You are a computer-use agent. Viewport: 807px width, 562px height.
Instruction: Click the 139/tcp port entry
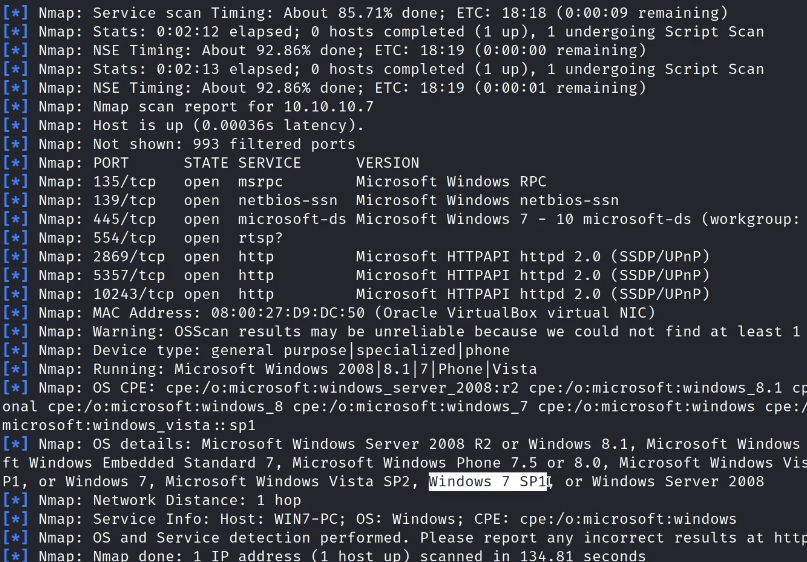124,200
